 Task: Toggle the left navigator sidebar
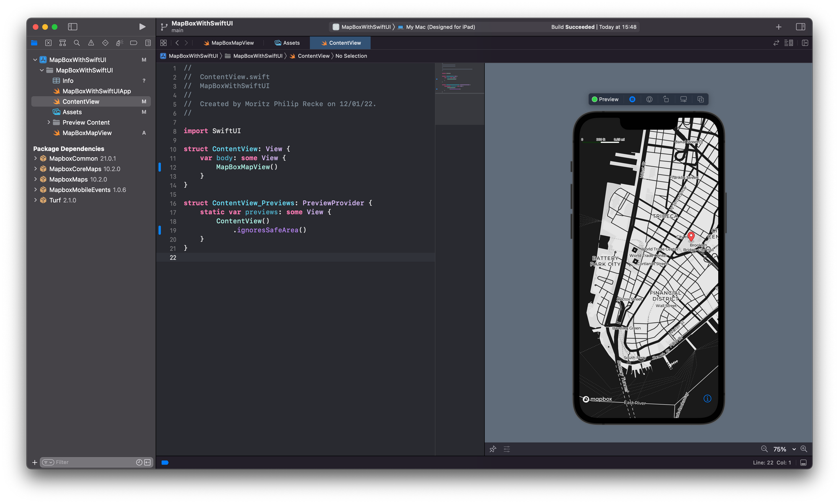73,27
